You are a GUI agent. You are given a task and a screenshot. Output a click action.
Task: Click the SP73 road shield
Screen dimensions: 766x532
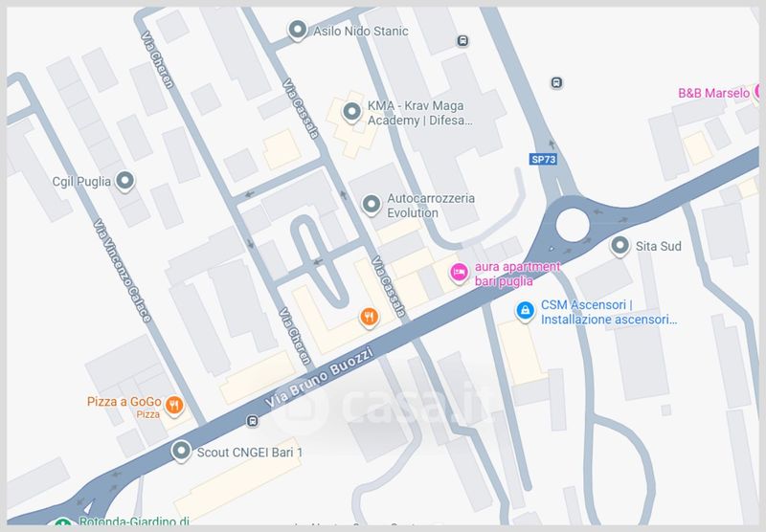click(543, 159)
